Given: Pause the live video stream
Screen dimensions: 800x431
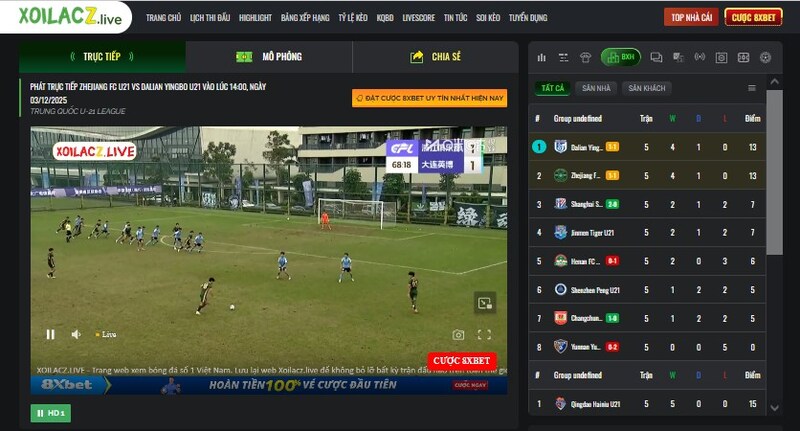Looking at the screenshot, I should pos(50,334).
